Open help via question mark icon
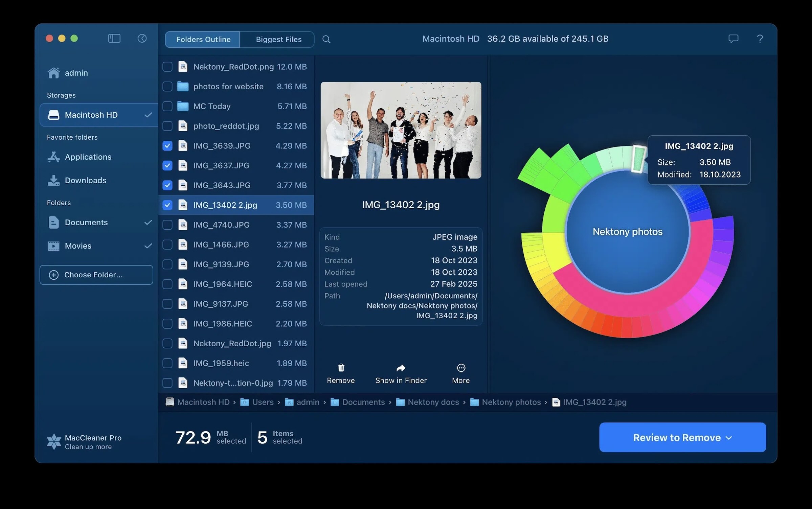812x509 pixels. coord(760,39)
